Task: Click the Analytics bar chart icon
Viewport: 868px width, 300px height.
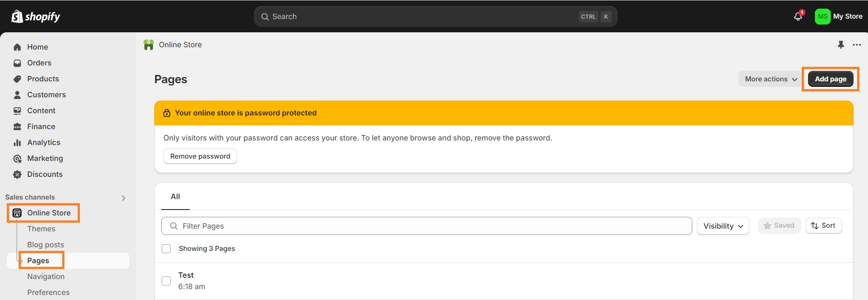Action: point(17,142)
